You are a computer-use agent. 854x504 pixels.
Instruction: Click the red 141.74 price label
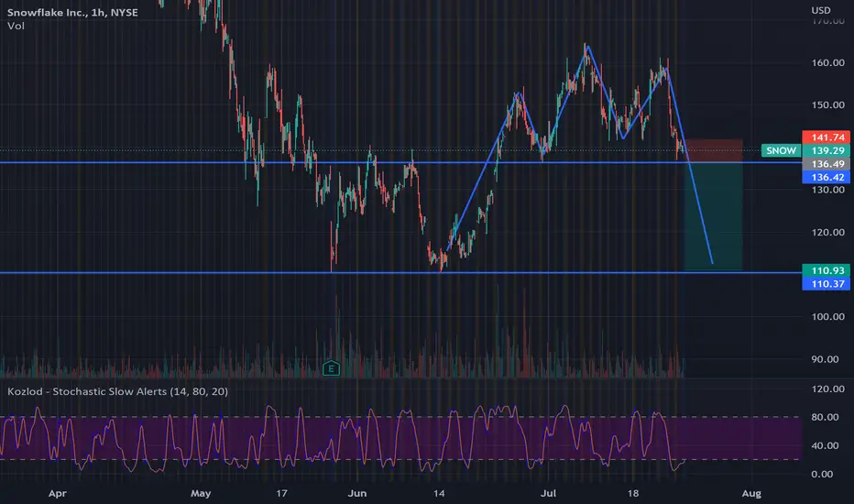click(826, 137)
